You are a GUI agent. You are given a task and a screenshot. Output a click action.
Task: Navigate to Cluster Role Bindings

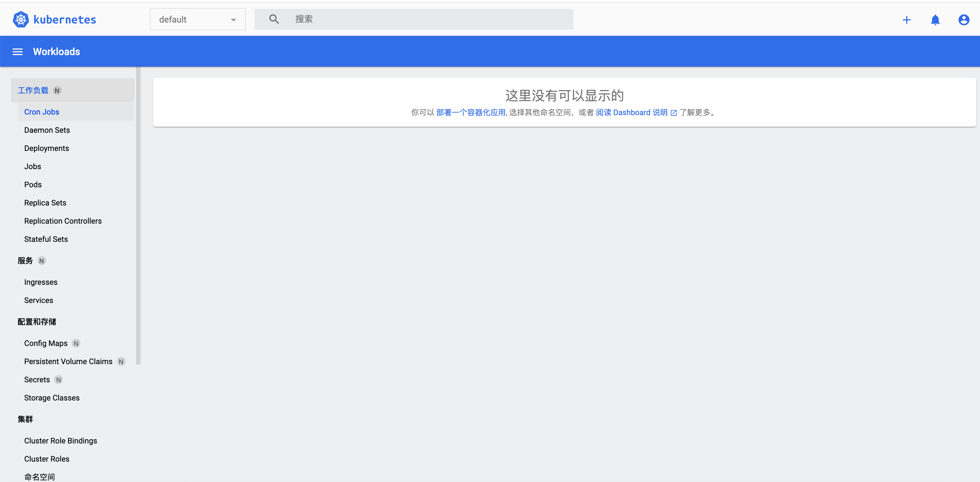[x=61, y=440]
